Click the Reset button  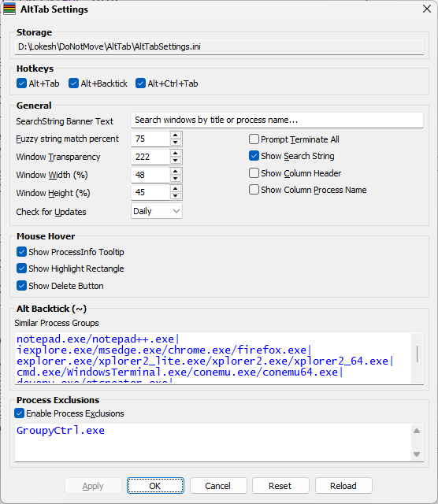[280, 486]
